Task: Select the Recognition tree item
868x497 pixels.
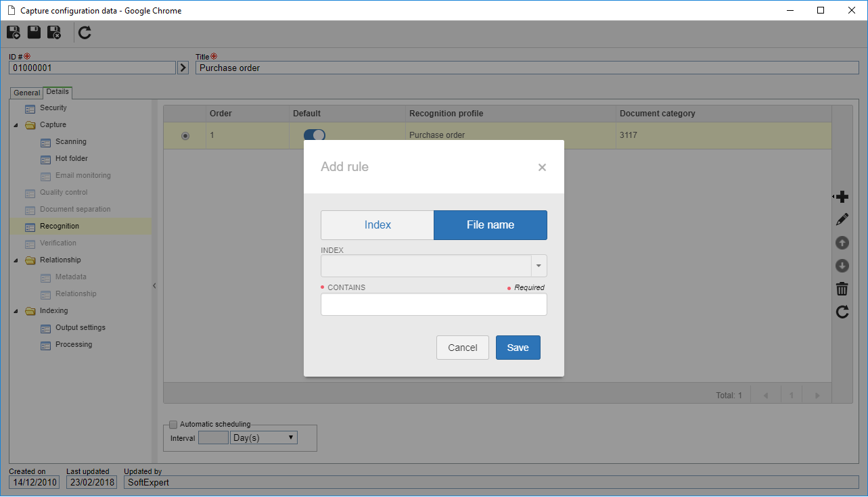Action: coord(60,226)
